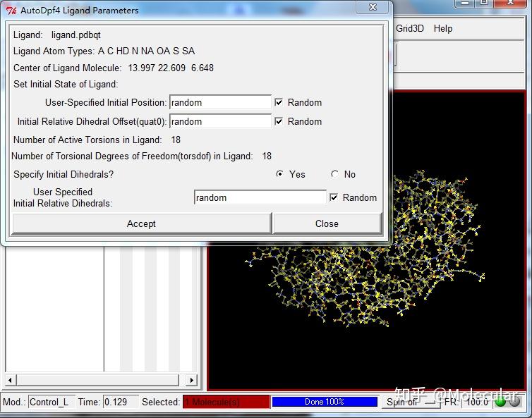Click the Tk feather icon in dialog title
This screenshot has width=532, height=418.
pos(11,11)
